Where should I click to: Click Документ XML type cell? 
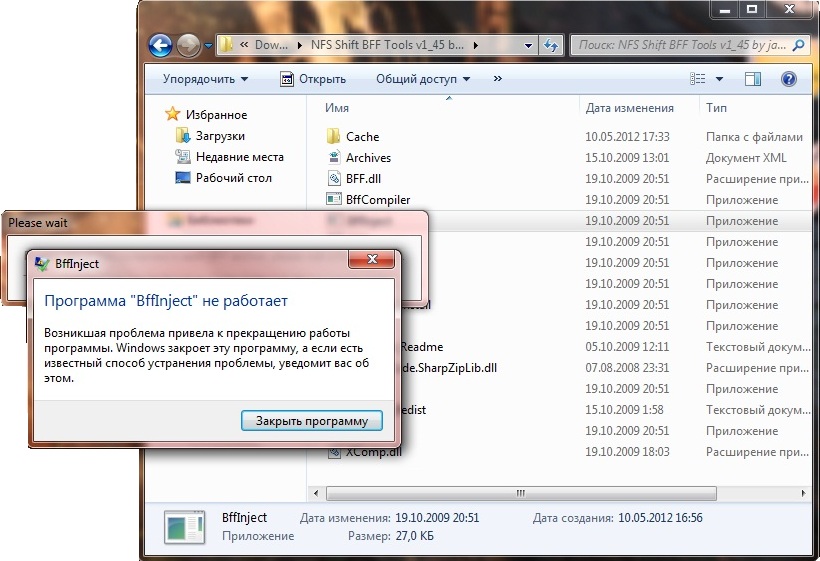pyautogui.click(x=746, y=157)
